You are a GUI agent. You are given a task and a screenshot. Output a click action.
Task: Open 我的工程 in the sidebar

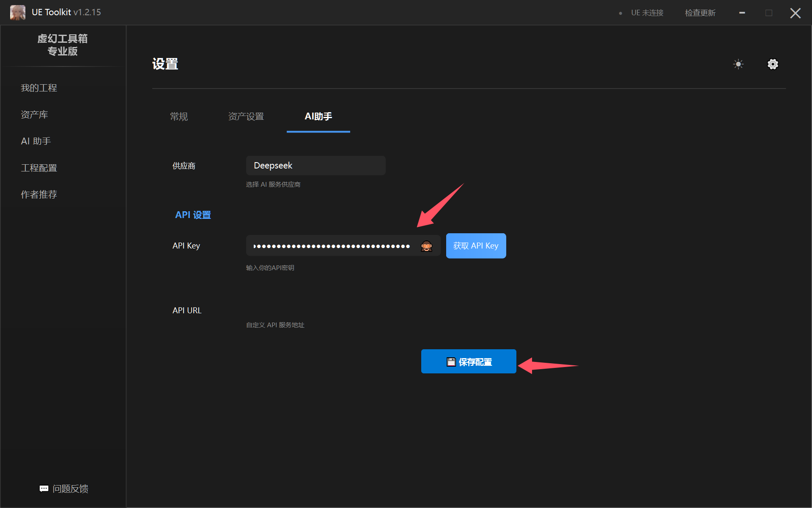pos(39,88)
